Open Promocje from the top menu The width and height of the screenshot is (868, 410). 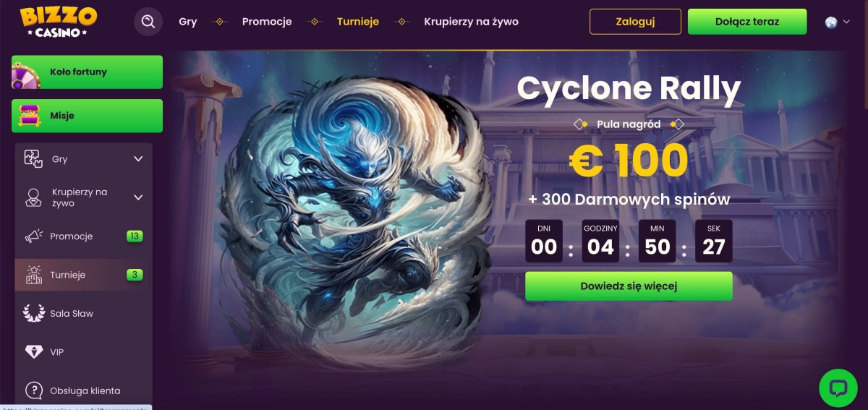tap(267, 22)
